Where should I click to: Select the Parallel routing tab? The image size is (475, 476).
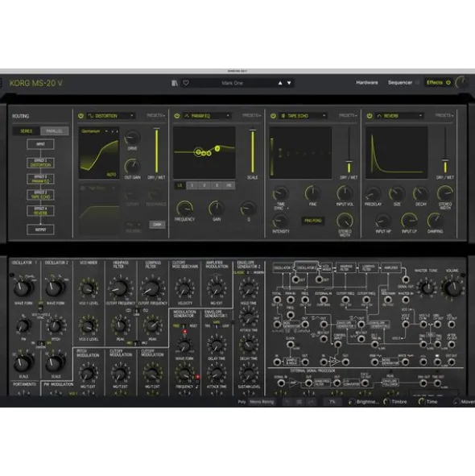[54, 131]
